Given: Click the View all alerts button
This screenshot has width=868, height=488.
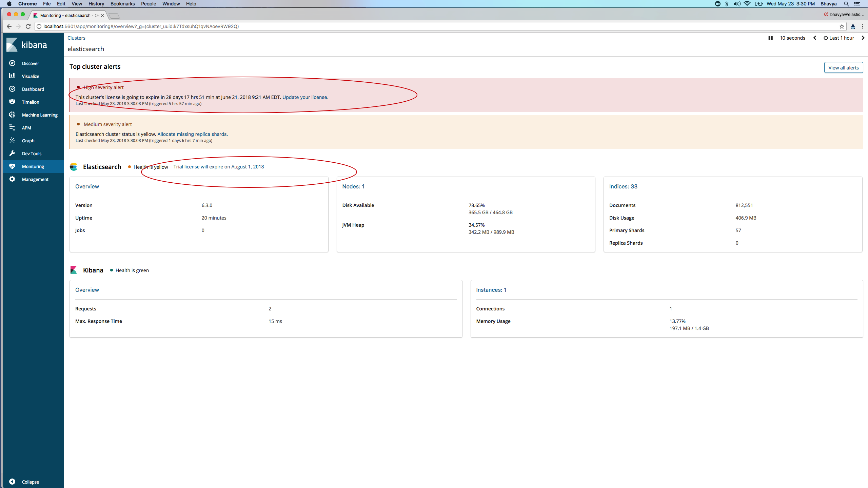Looking at the screenshot, I should [843, 67].
